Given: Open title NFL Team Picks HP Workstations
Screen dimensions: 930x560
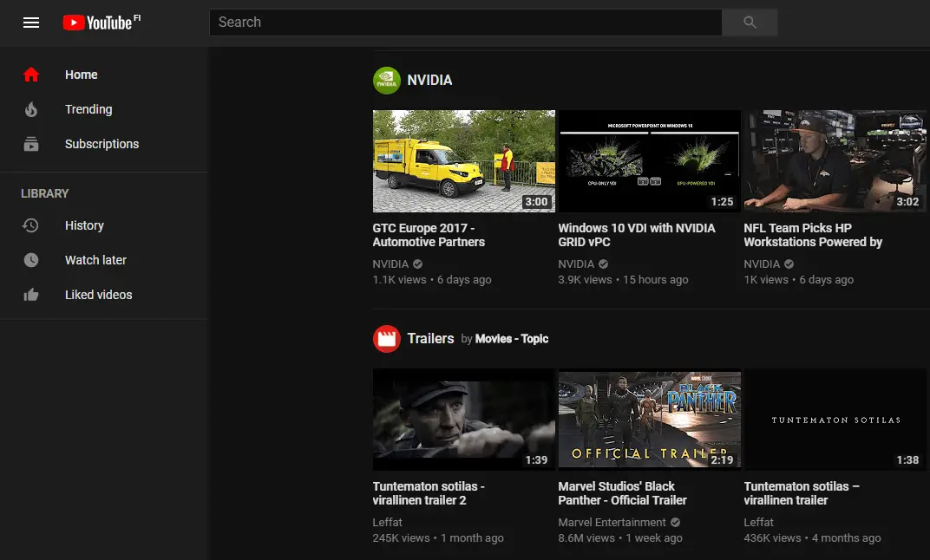Looking at the screenshot, I should tap(813, 235).
